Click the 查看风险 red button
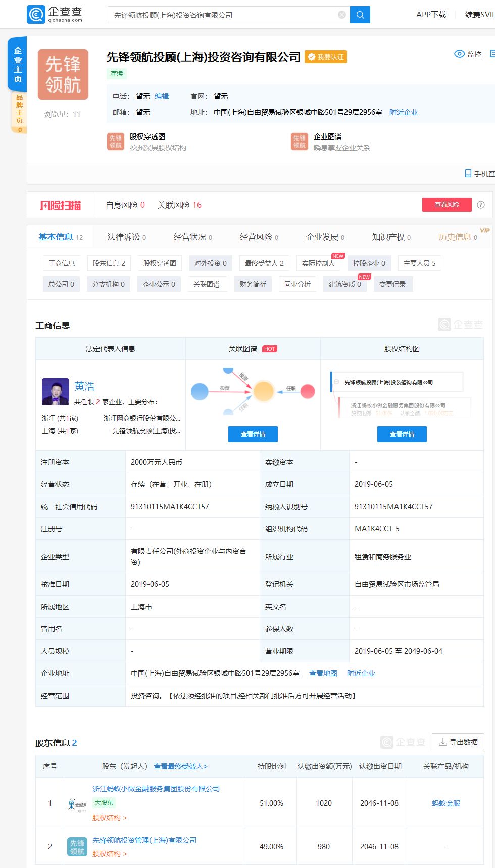The width and height of the screenshot is (495, 868). 447,205
